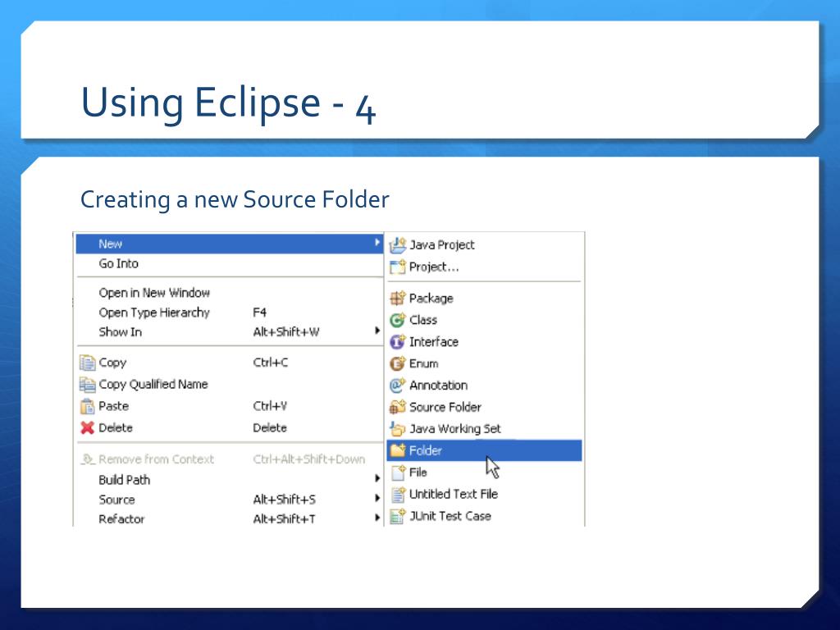Create a new Enum
The width and height of the screenshot is (840, 630).
pyautogui.click(x=484, y=363)
